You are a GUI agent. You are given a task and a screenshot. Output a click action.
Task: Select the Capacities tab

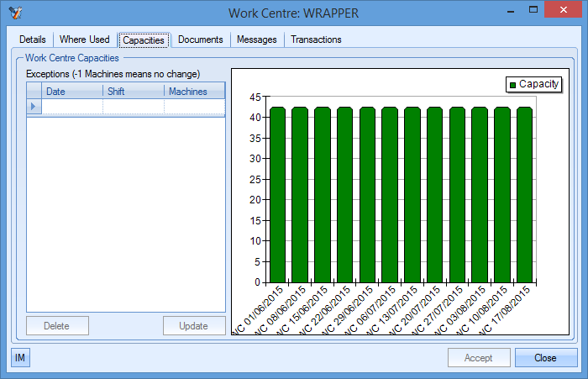[144, 40]
